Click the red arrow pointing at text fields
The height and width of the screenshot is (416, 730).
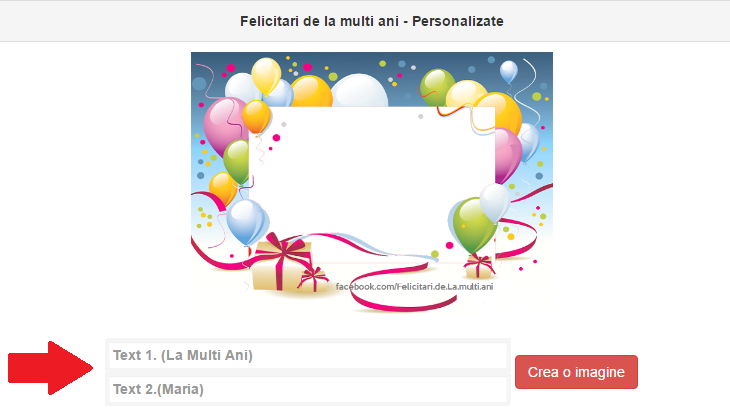tap(50, 368)
